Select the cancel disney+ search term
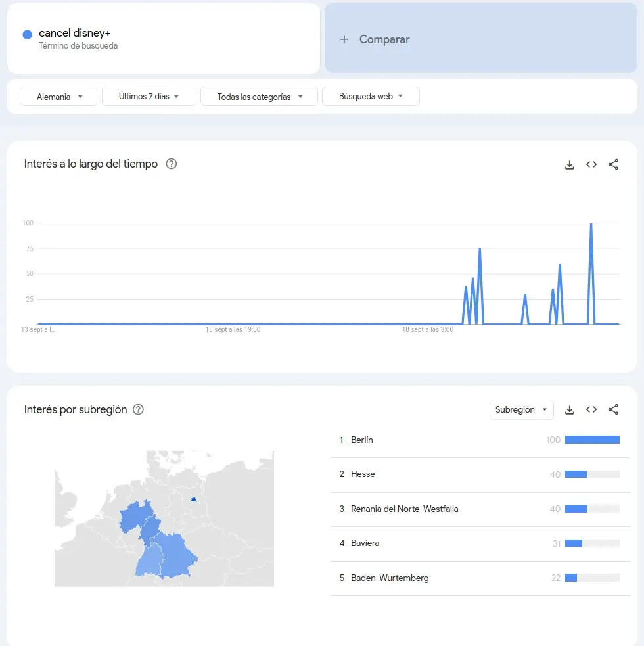The width and height of the screenshot is (644, 646). (74, 34)
